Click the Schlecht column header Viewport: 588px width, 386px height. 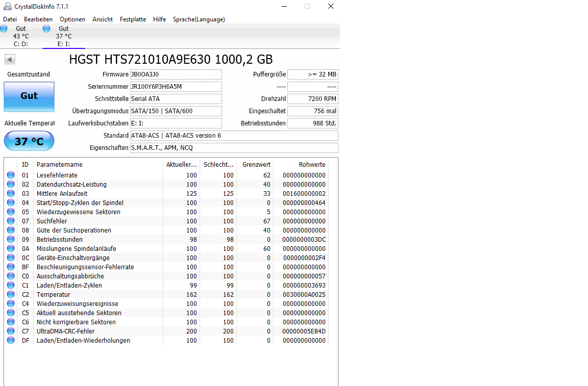[x=218, y=165]
